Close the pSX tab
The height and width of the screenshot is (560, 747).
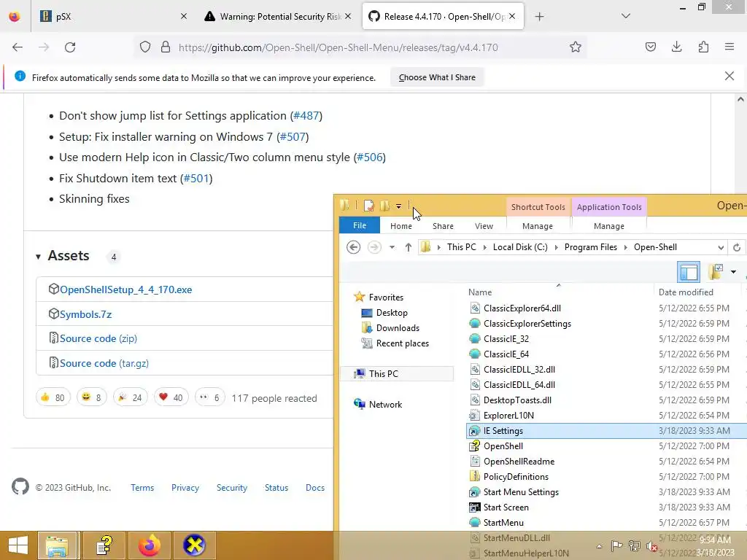click(x=184, y=16)
